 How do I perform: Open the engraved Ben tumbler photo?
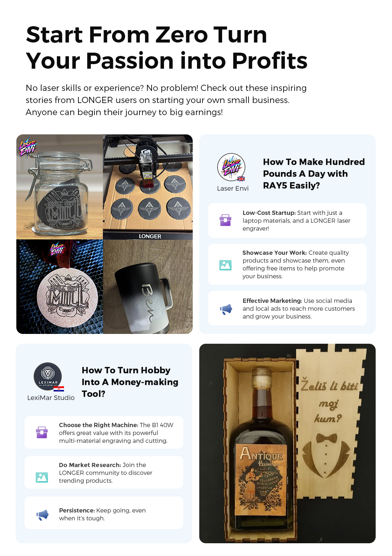point(148,287)
